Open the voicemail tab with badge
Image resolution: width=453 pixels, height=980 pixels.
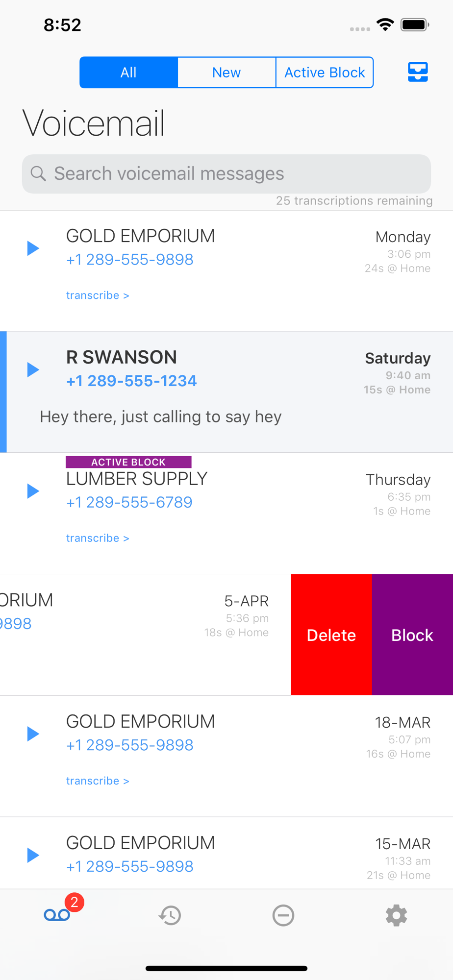(x=57, y=915)
